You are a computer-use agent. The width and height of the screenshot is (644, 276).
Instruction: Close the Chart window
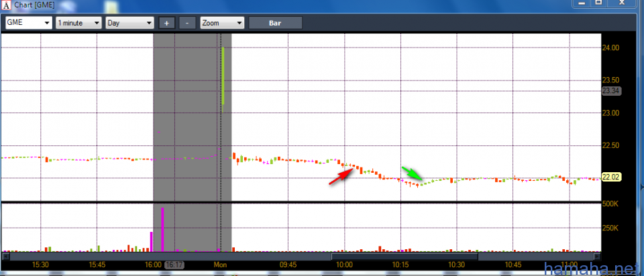coord(623,3)
